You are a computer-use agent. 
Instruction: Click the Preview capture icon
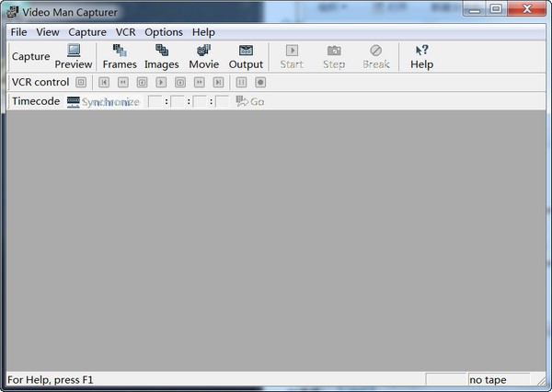[74, 57]
